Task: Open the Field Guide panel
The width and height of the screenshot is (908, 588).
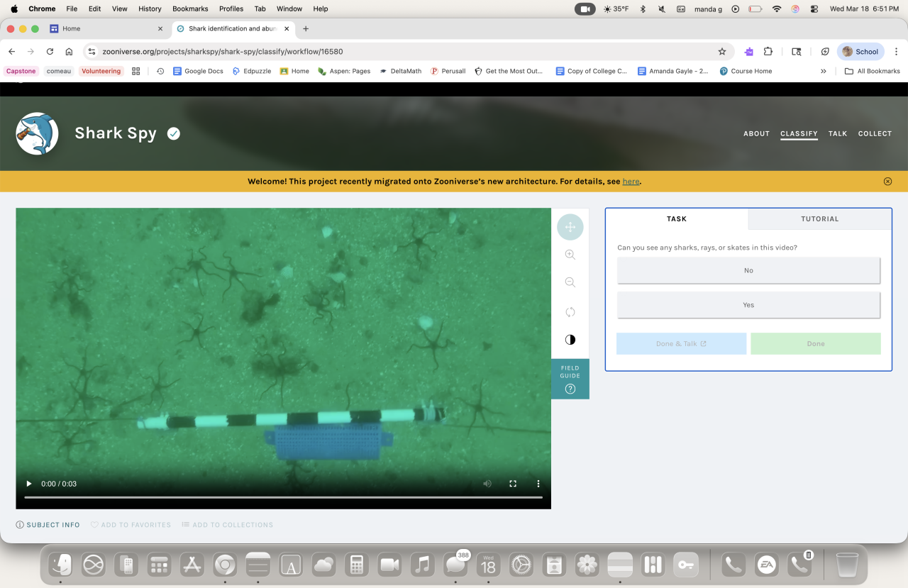Action: (x=570, y=379)
